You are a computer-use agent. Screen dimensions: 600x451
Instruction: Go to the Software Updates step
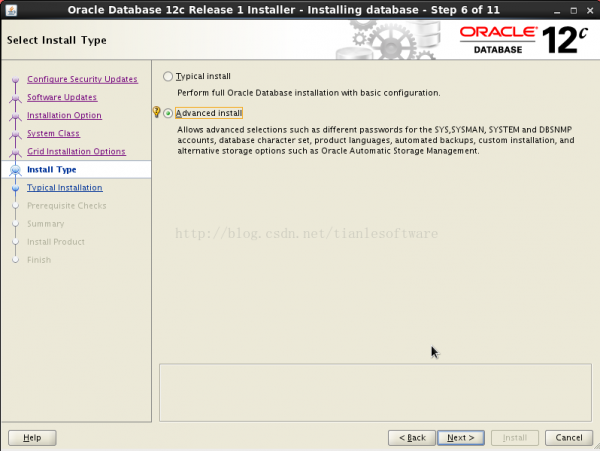pos(62,97)
